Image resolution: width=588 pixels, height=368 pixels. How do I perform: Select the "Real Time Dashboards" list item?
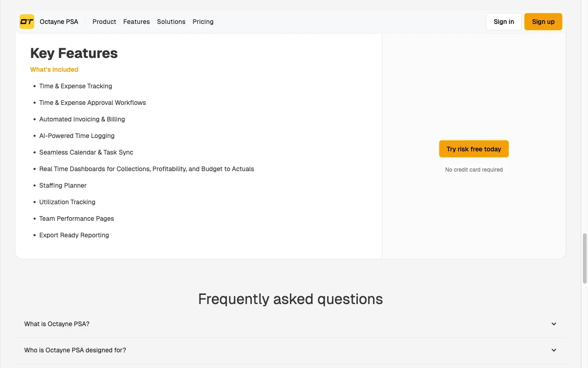(147, 169)
